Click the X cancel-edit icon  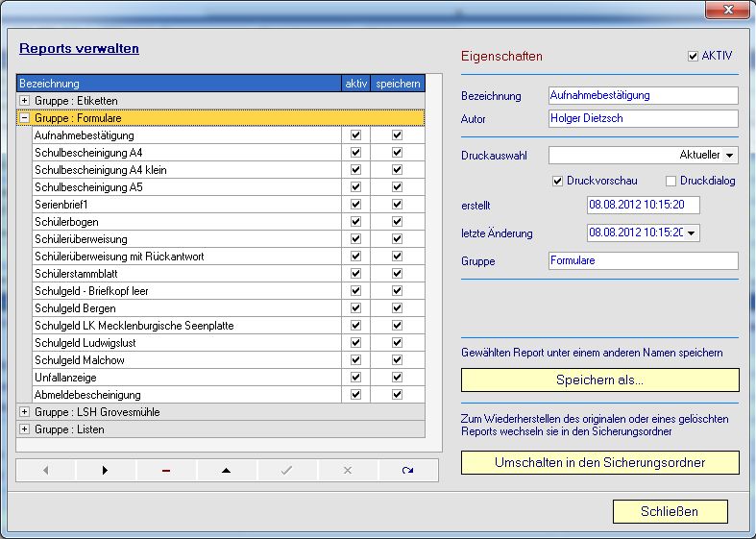click(x=348, y=470)
